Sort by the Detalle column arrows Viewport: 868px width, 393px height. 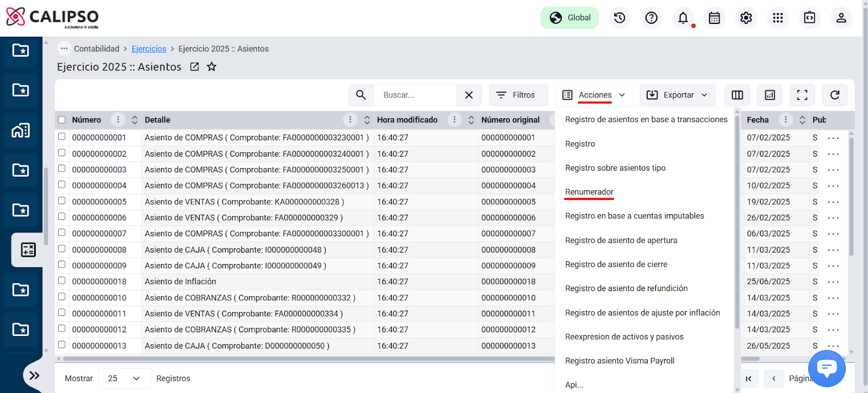(x=367, y=120)
